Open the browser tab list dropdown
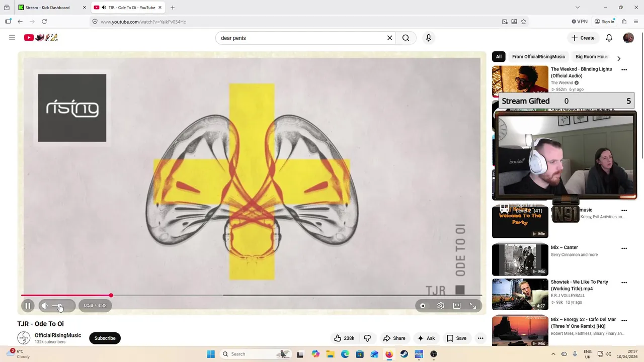Viewport: 644px width, 362px height. tap(578, 8)
